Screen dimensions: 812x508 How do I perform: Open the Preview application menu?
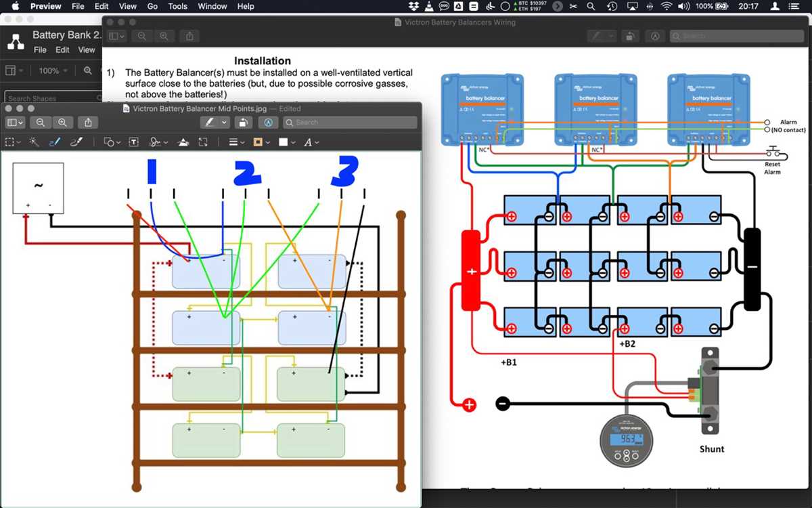(46, 6)
